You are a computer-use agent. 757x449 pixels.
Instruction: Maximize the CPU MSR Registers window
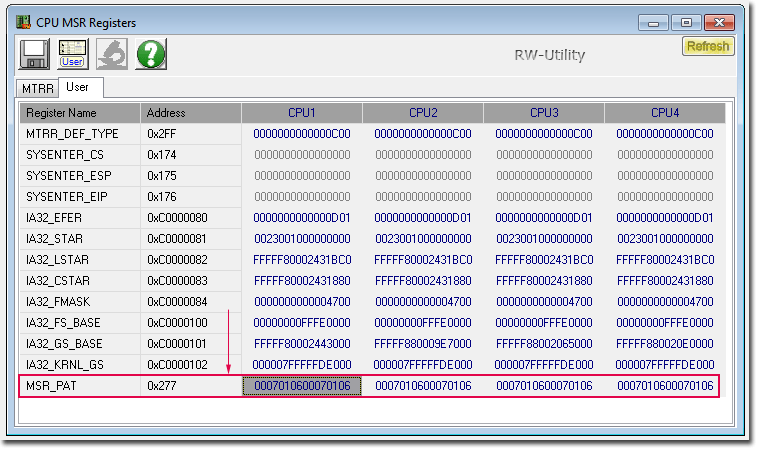[x=686, y=23]
